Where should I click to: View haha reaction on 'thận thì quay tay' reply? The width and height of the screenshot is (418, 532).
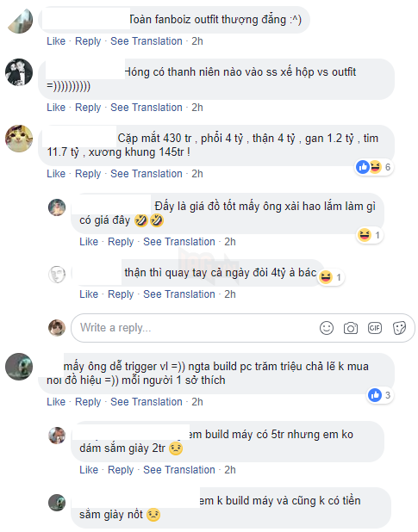[332, 277]
